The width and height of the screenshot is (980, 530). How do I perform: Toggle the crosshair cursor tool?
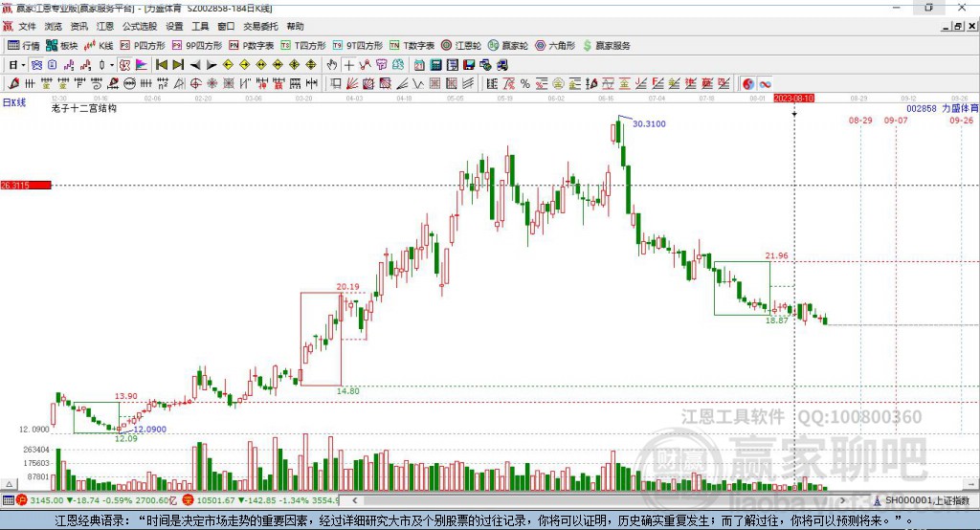click(x=348, y=65)
